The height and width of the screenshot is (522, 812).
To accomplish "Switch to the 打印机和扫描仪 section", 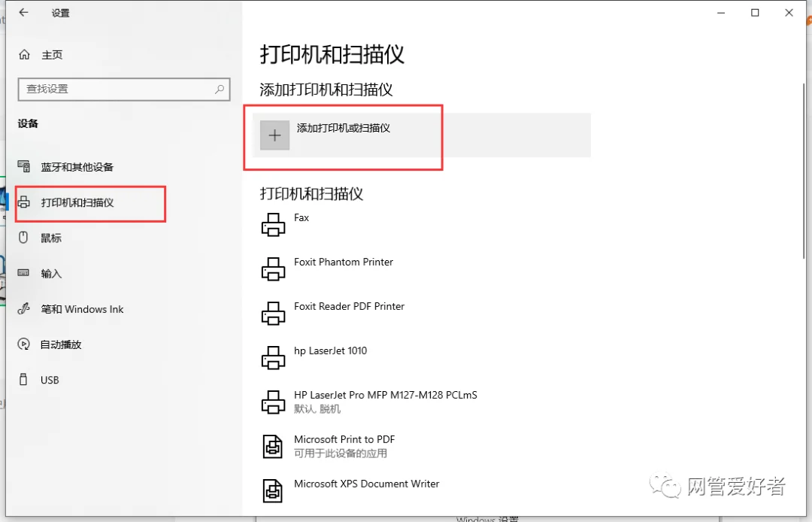I will (84, 202).
